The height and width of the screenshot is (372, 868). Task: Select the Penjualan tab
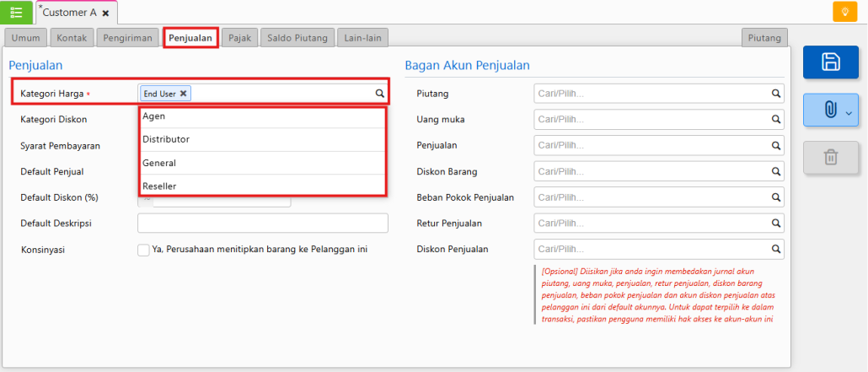tap(190, 38)
